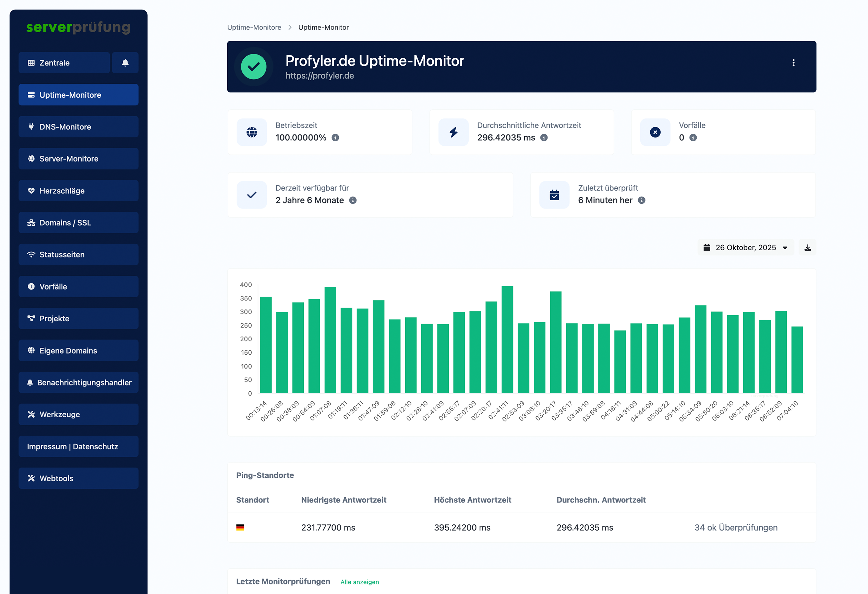The height and width of the screenshot is (594, 868).
Task: Click the Vorfälle alert icon in sidebar
Action: [x=32, y=286]
